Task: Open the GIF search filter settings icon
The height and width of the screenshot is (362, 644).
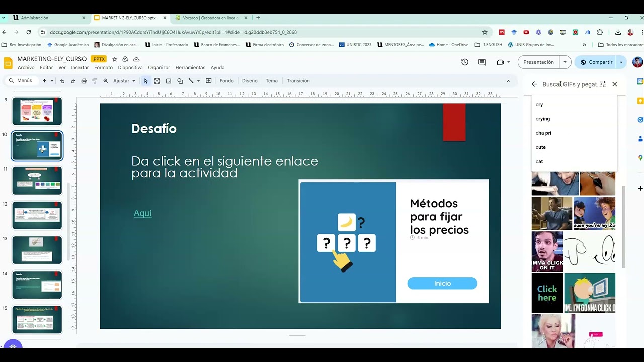Action: (x=603, y=84)
